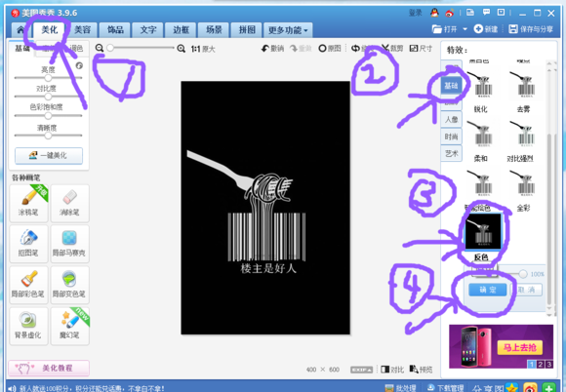The image size is (566, 392).
Task: Click the QQ penguin login icon
Action: (434, 13)
